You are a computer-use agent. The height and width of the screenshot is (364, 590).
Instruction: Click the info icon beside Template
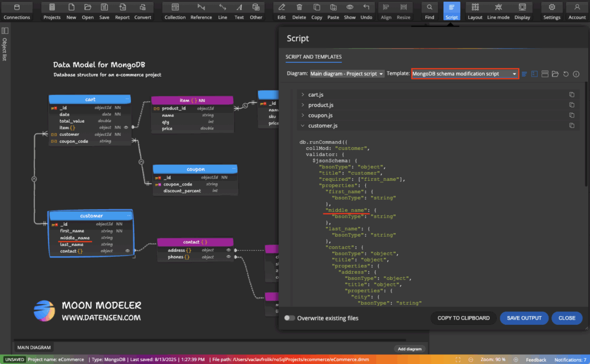(x=576, y=74)
